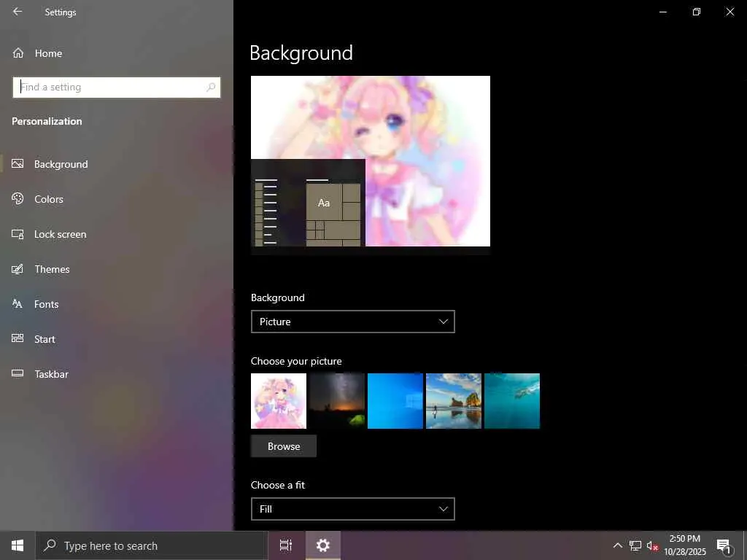
Task: Click the Fonts icon
Action: click(18, 304)
